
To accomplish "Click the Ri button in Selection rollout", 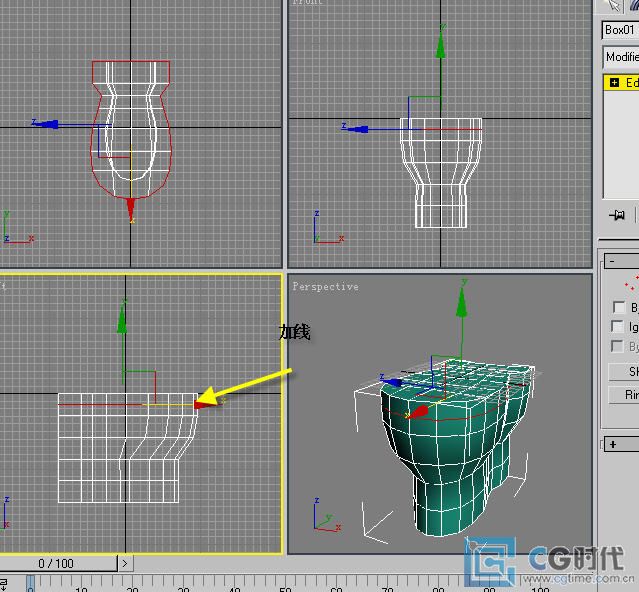I will tap(624, 394).
